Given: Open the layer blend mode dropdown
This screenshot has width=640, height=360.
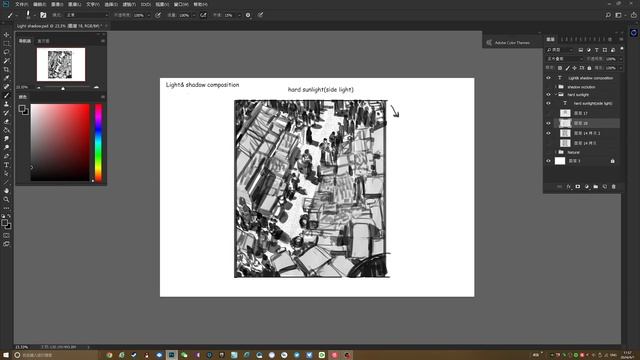Looking at the screenshot, I should [x=565, y=59].
